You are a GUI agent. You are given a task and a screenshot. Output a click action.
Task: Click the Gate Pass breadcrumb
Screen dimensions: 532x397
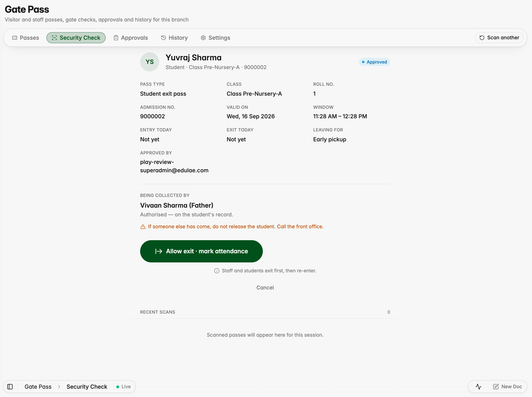tap(38, 387)
